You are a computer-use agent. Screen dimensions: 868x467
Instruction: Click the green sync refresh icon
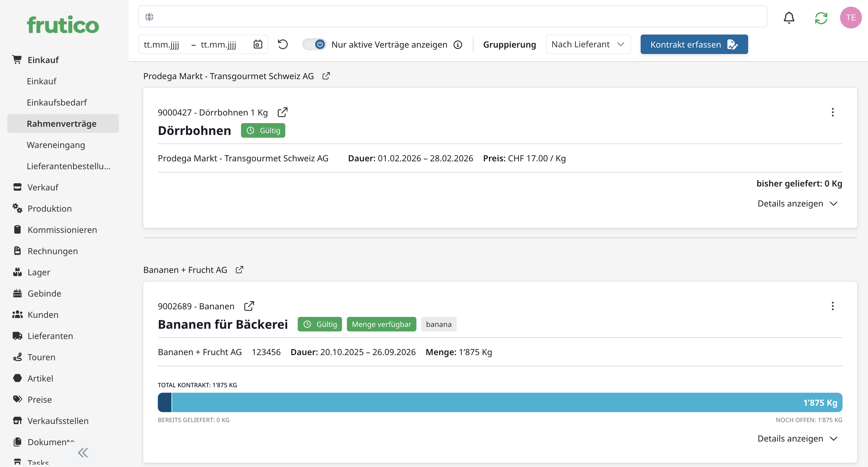(821, 18)
